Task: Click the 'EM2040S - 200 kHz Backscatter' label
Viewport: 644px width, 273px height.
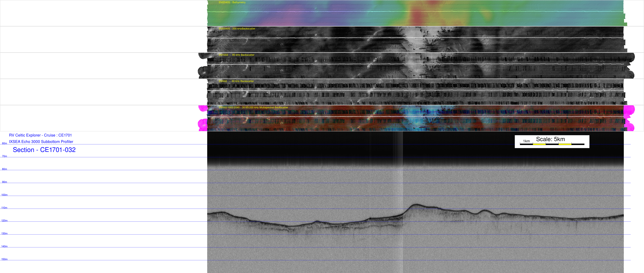Action: [x=237, y=29]
